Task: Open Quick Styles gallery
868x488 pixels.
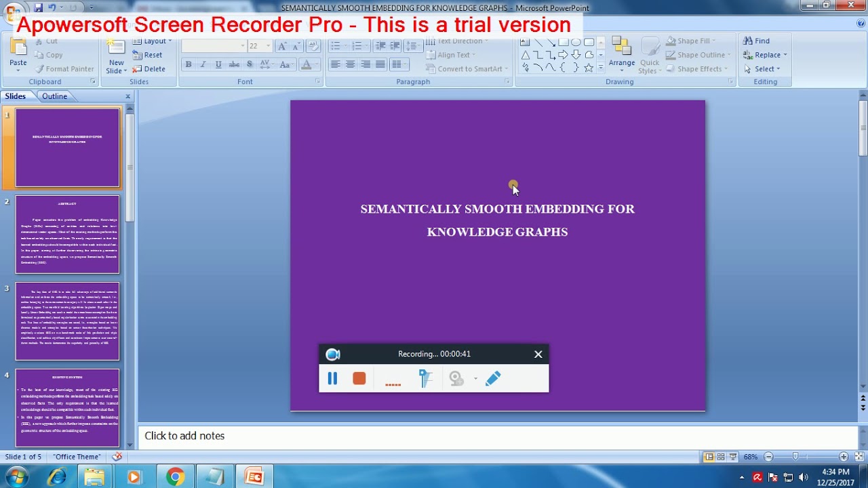Action: [x=650, y=56]
